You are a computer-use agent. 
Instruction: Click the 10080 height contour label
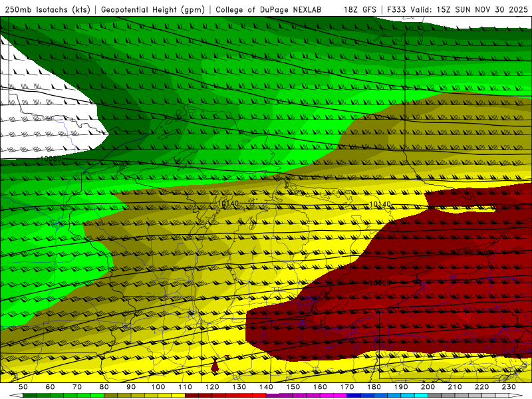pos(51,159)
